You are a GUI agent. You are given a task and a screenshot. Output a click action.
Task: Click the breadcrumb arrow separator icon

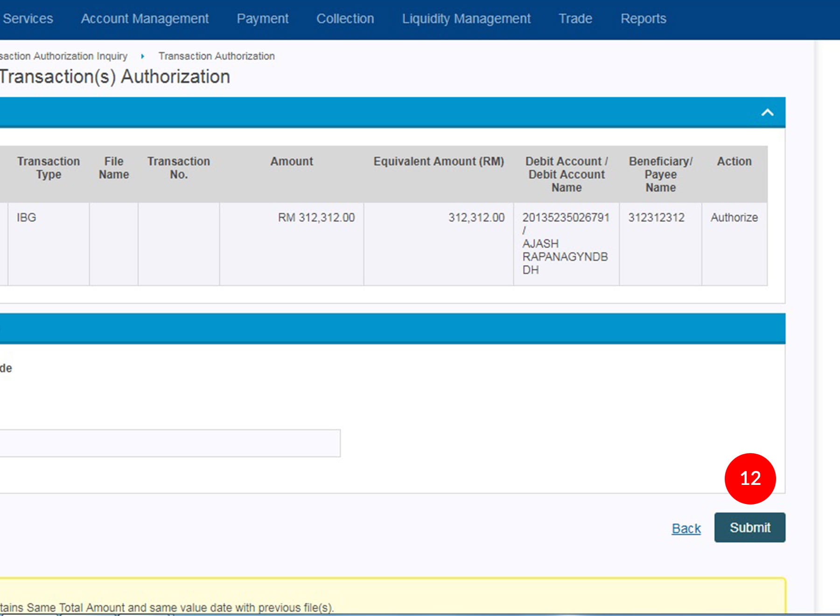(143, 56)
